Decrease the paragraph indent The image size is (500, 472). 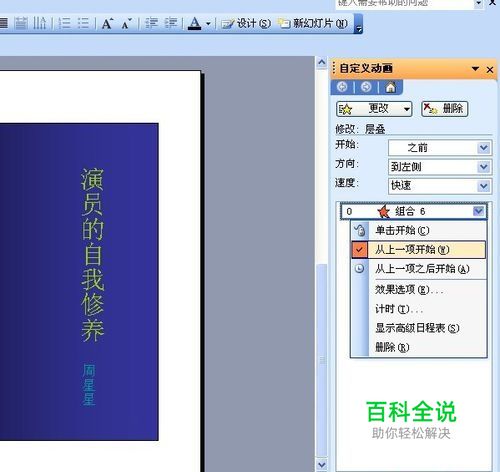tap(151, 23)
